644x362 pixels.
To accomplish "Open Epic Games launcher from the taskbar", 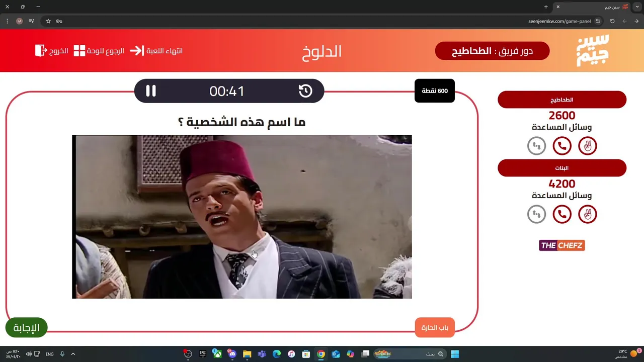I will point(203,354).
